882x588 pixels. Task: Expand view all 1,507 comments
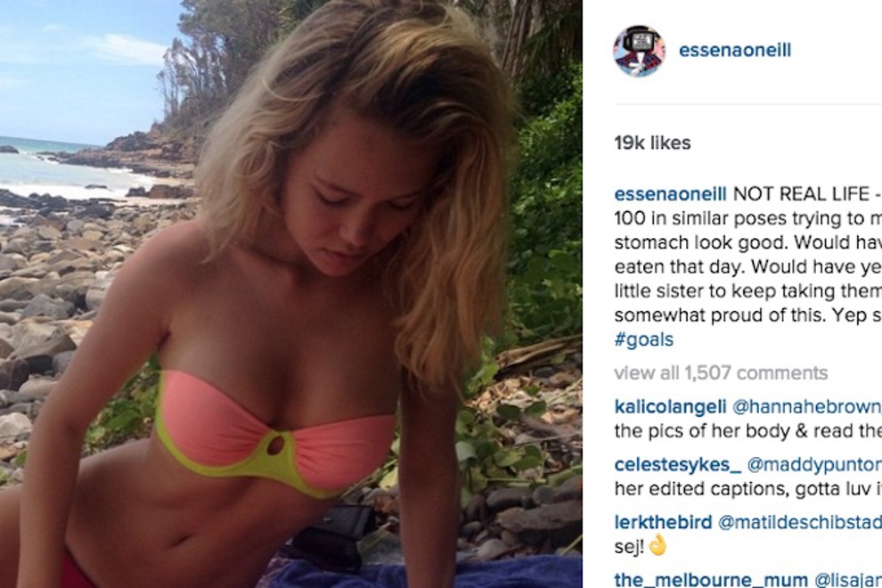[x=721, y=372]
